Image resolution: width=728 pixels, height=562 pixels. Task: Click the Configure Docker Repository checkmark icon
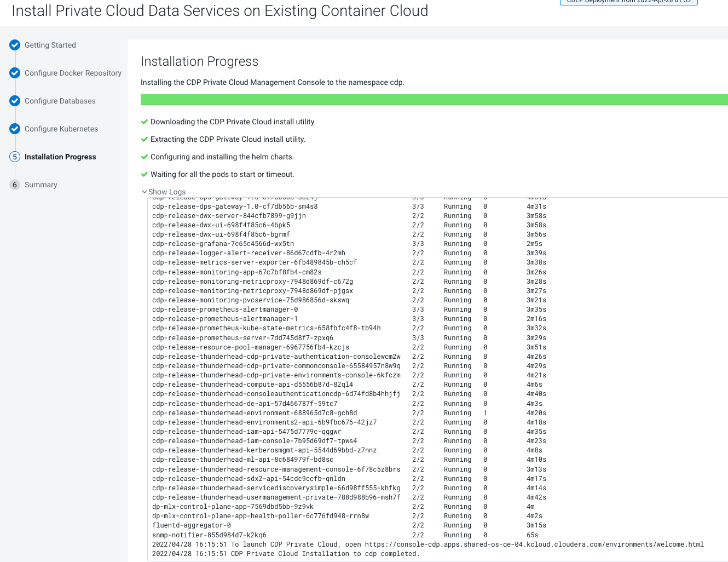[x=15, y=73]
